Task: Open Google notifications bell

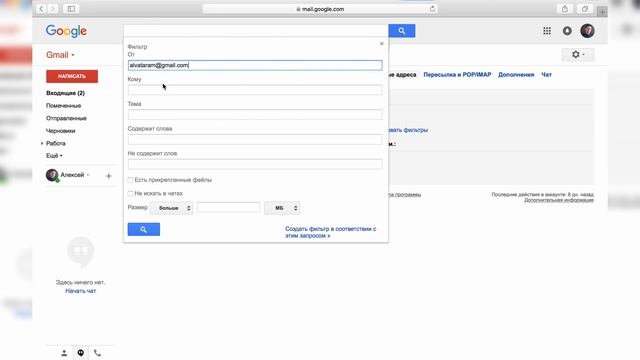Action: (567, 31)
